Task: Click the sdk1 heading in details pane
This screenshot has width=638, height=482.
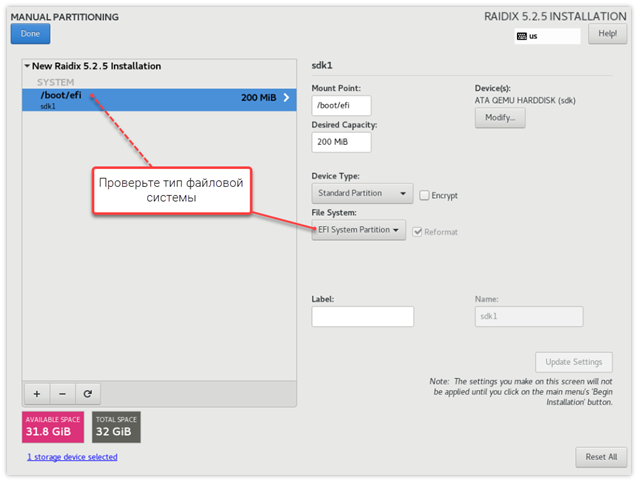Action: (322, 65)
